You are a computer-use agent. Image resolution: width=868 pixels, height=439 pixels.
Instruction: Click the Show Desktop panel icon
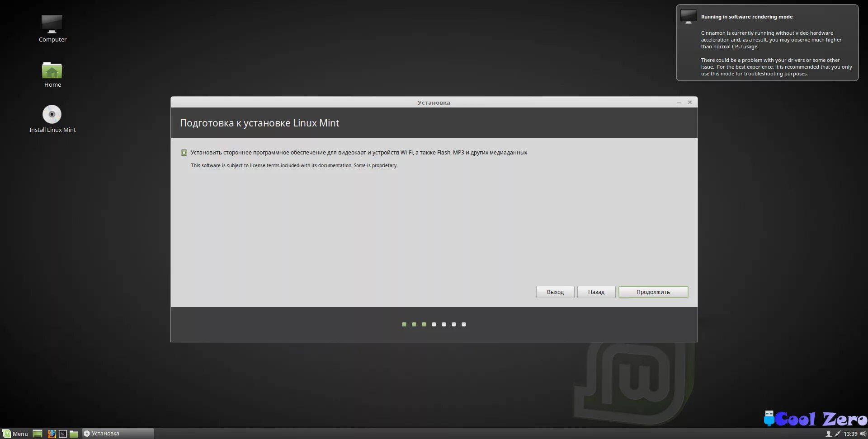point(38,434)
